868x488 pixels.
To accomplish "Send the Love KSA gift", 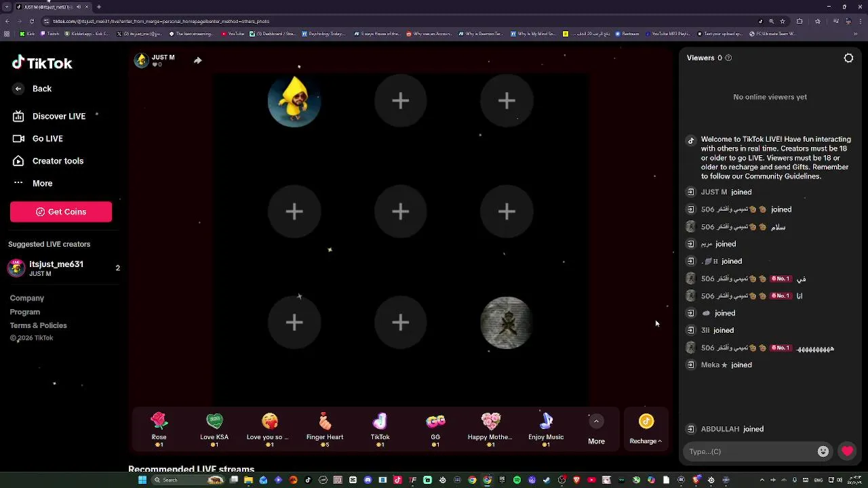I will point(214,430).
